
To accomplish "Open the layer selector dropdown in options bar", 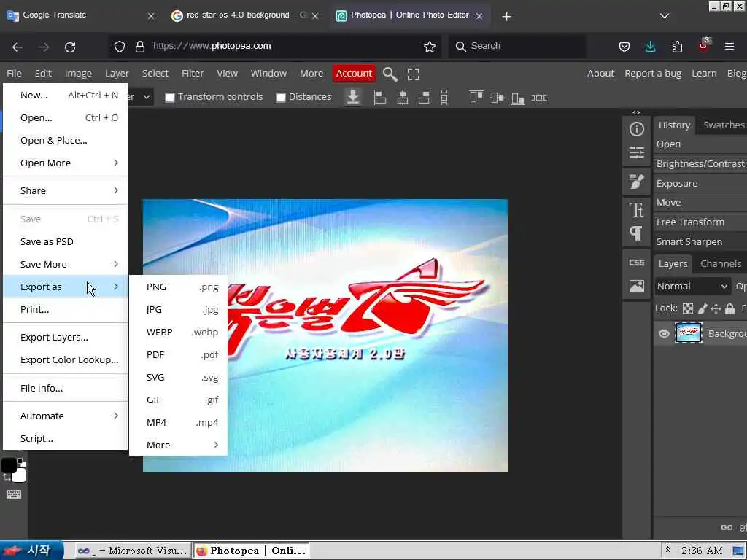I will [141, 97].
